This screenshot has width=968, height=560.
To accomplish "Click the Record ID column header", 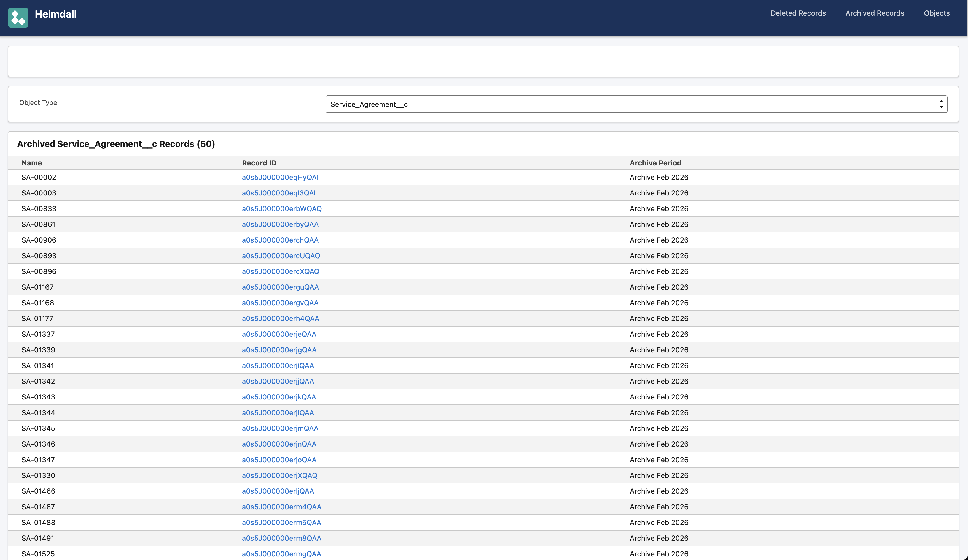I will click(x=259, y=163).
